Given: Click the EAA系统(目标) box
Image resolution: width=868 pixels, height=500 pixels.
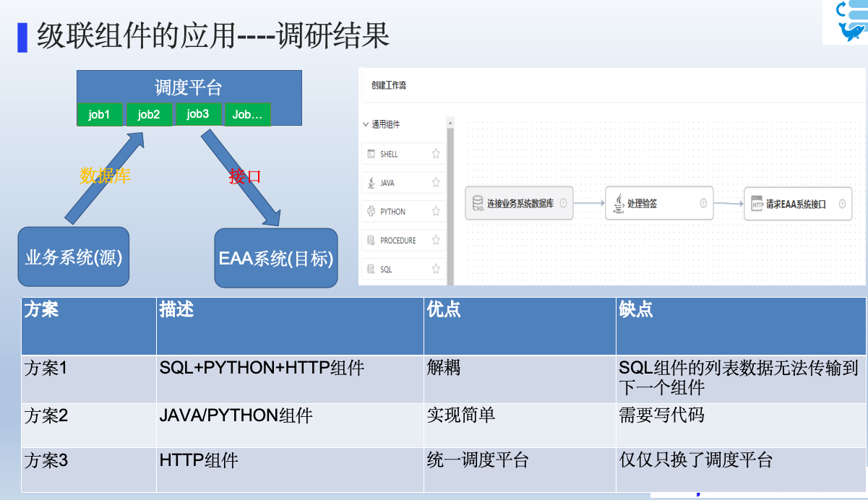Looking at the screenshot, I should 276,258.
